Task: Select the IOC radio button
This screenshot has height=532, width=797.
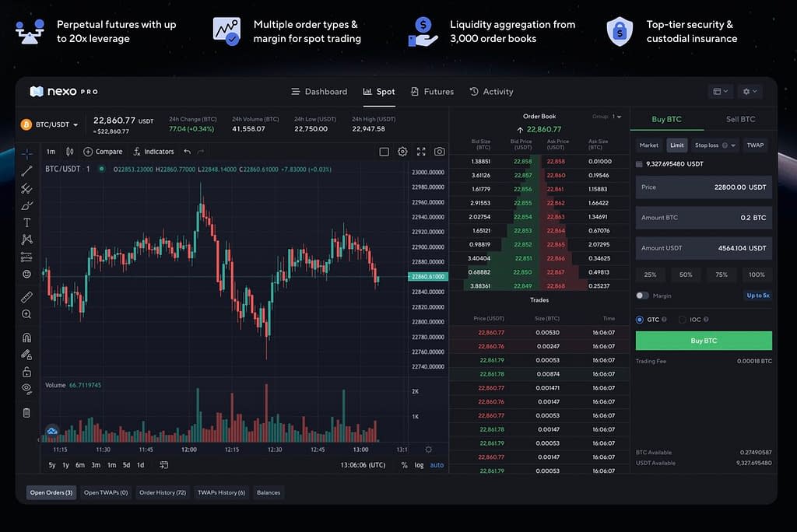Action: (683, 320)
